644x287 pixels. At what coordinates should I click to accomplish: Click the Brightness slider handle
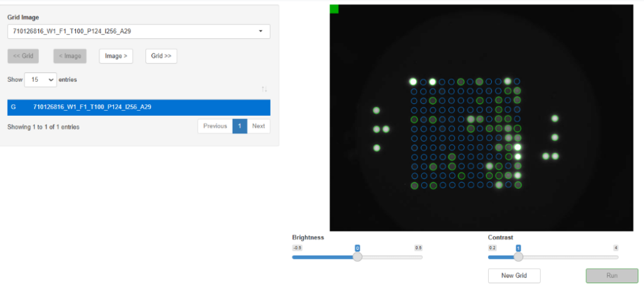click(357, 257)
